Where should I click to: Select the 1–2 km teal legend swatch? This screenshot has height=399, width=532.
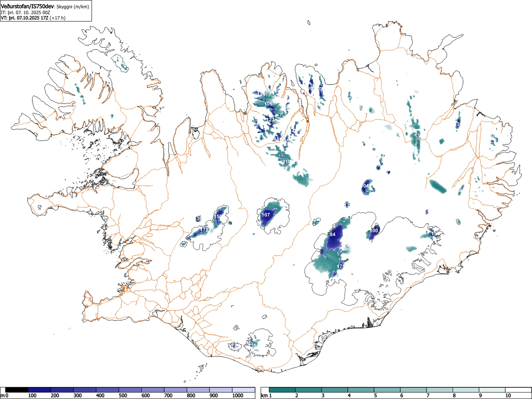tap(282, 390)
